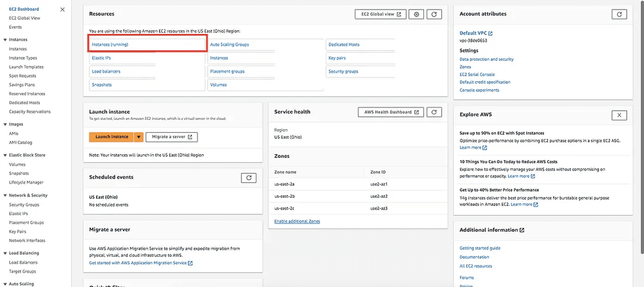Open Launch instance dropdown arrow
644x287 pixels.
[139, 137]
